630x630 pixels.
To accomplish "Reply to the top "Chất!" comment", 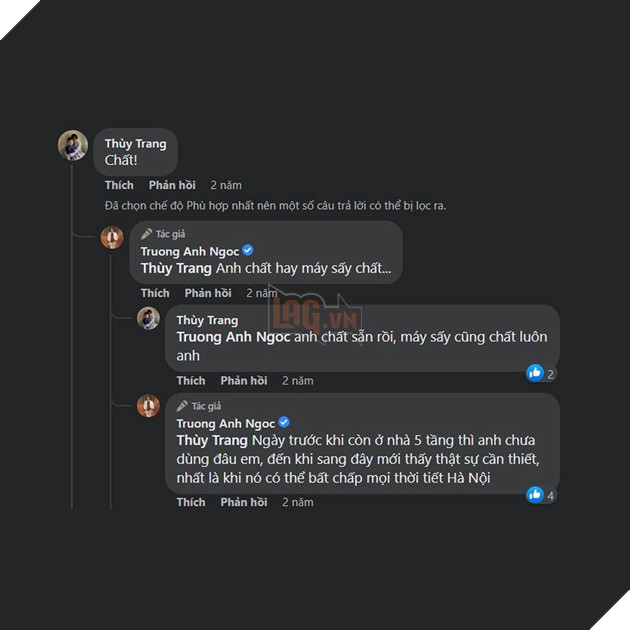I will [172, 185].
